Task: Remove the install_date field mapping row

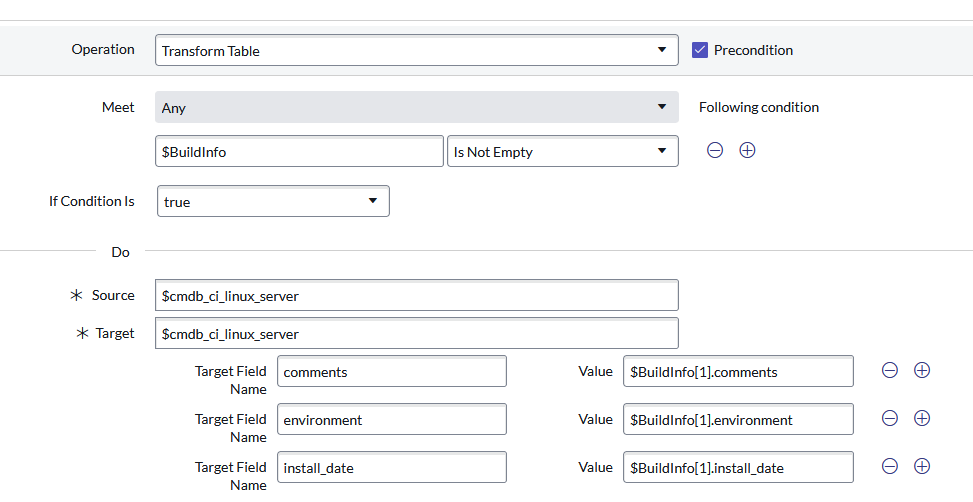Action: [890, 466]
